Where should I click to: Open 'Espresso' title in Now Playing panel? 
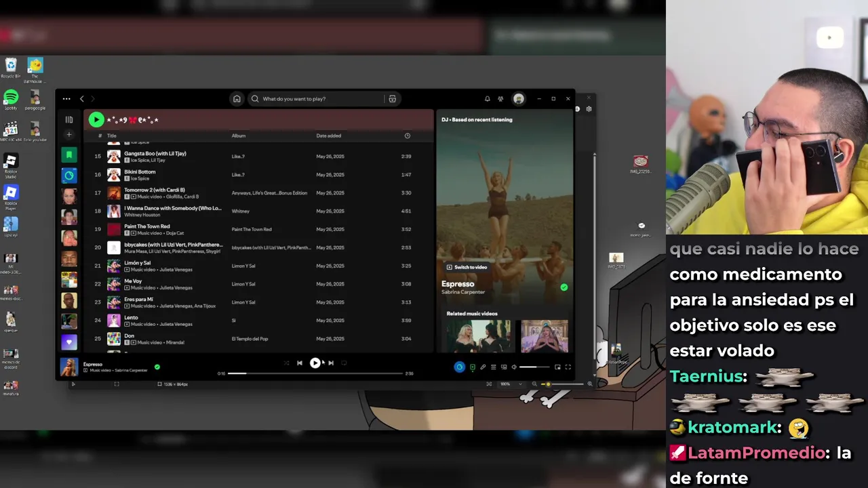tap(458, 284)
